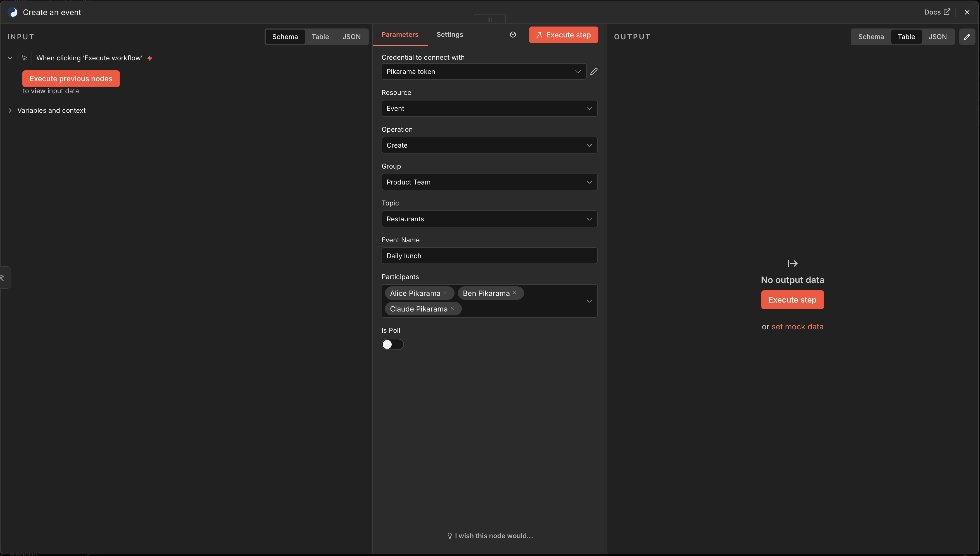Click the panel drag handle at top

point(490,20)
